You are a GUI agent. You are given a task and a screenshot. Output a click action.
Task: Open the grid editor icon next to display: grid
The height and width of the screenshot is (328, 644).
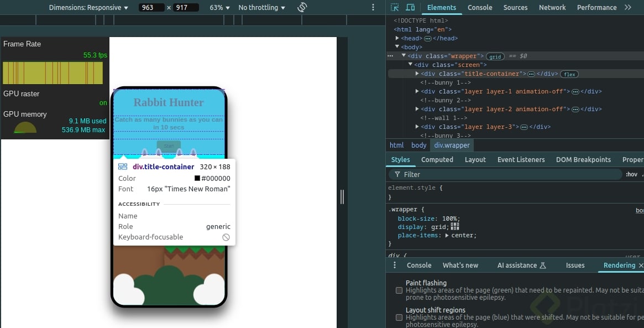click(455, 227)
